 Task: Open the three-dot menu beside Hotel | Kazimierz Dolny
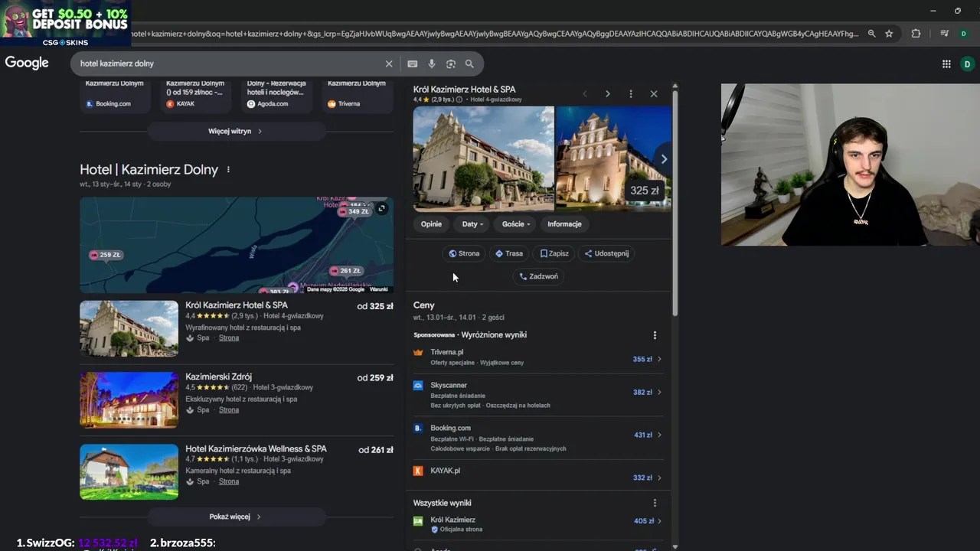click(x=228, y=170)
